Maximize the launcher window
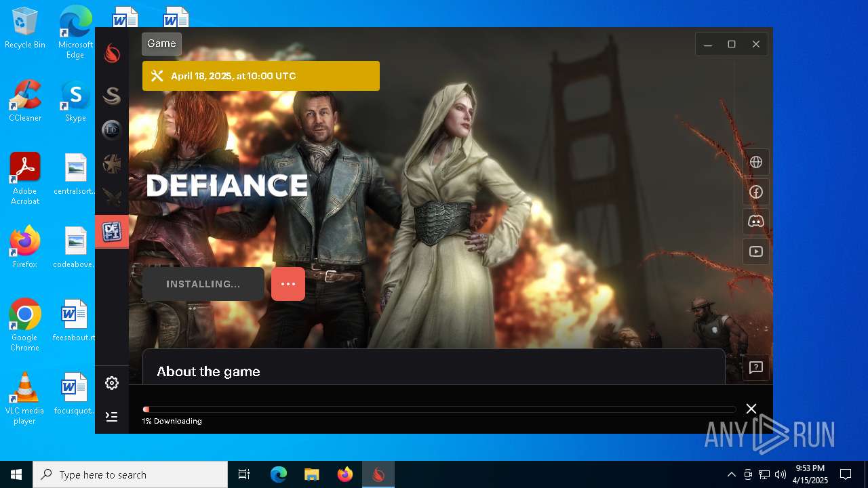868x488 pixels. click(732, 44)
